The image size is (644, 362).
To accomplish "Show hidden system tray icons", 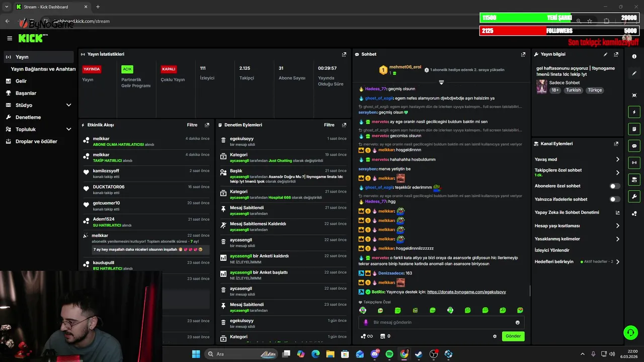I will (x=583, y=354).
